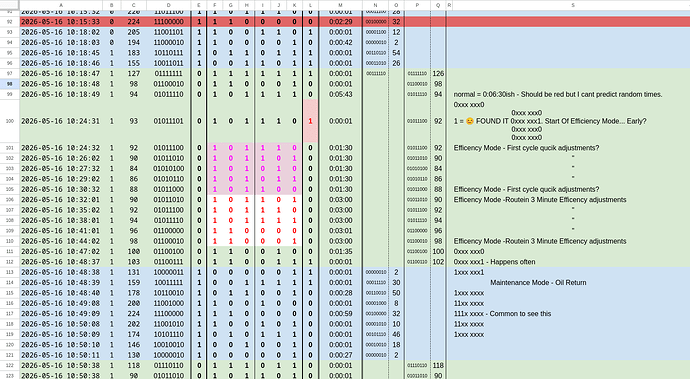The width and height of the screenshot is (690, 379).
Task: Select value 127 in column C
Action: point(133,74)
